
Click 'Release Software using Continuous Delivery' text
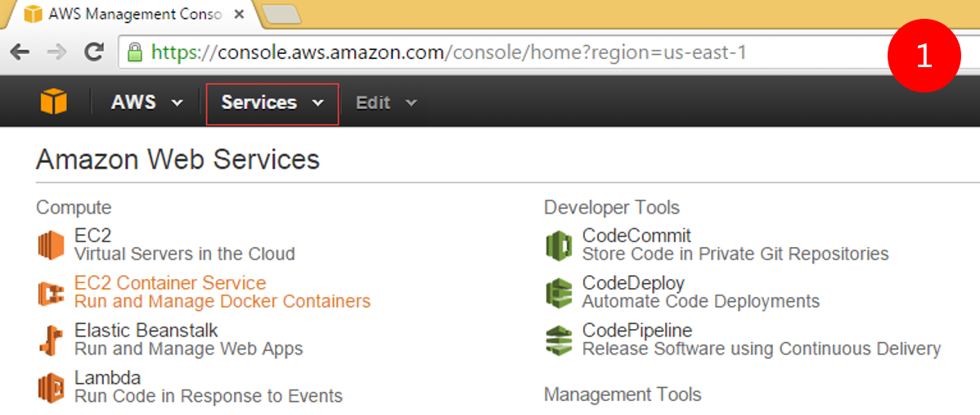coord(762,348)
